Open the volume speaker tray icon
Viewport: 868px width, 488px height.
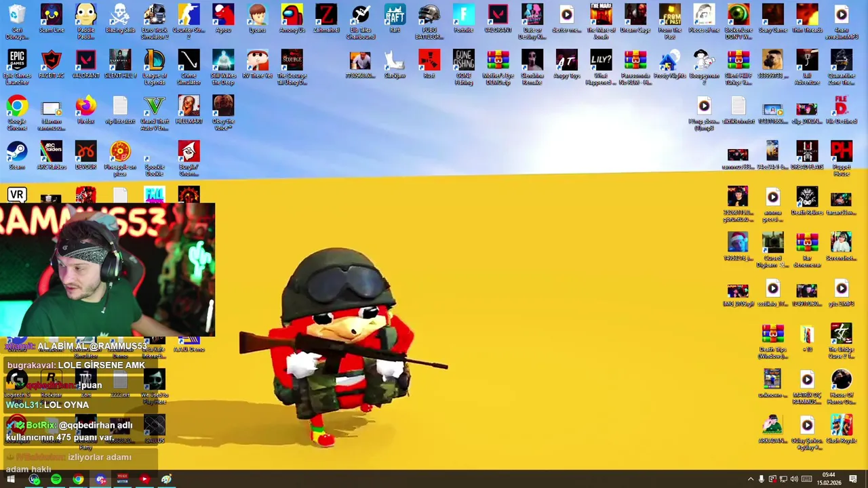click(794, 480)
